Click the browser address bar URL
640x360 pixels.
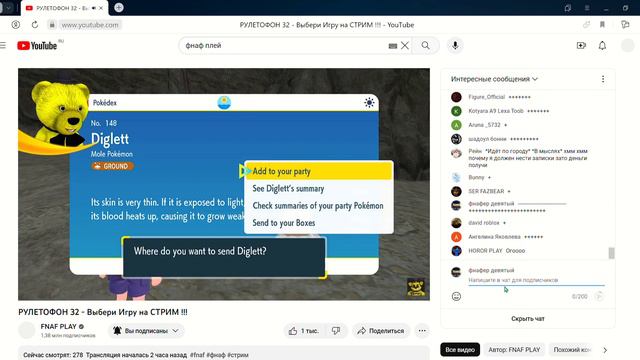point(90,25)
